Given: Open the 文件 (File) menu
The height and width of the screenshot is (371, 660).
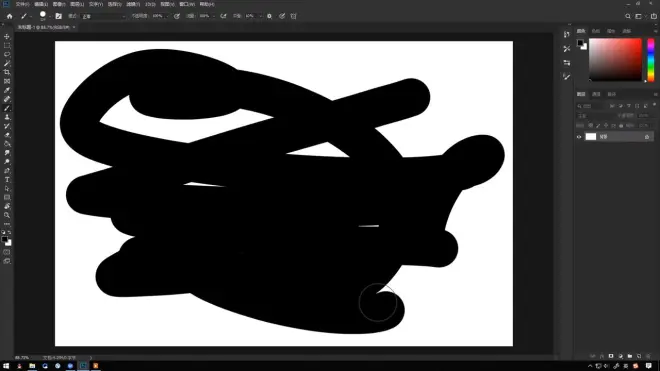Looking at the screenshot, I should [22, 4].
